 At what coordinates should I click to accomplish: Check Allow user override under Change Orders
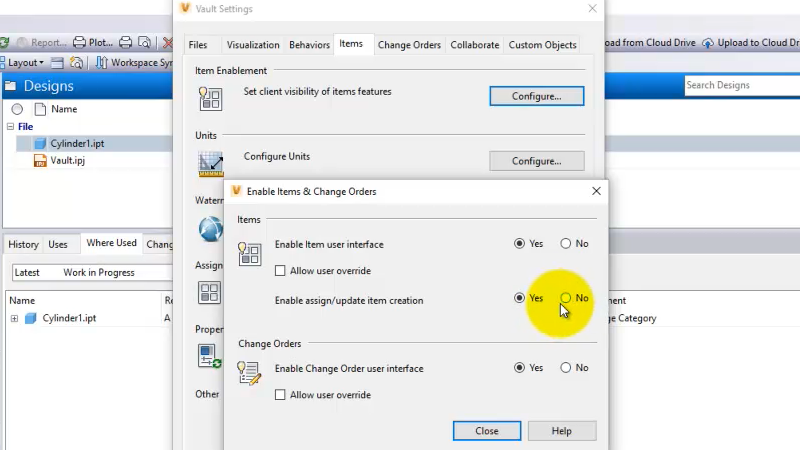280,394
